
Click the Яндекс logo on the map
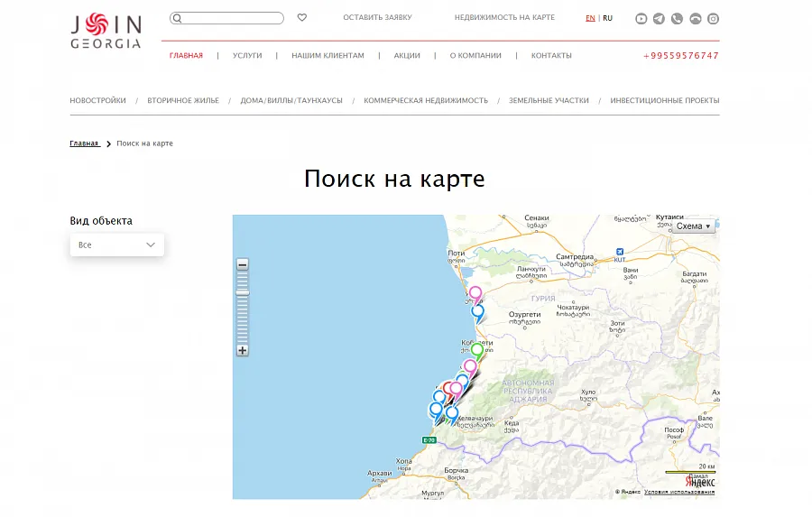tap(699, 482)
